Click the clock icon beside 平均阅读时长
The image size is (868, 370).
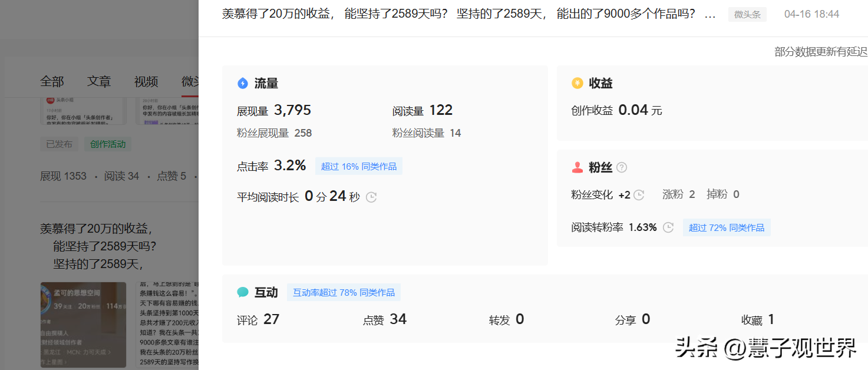point(371,197)
